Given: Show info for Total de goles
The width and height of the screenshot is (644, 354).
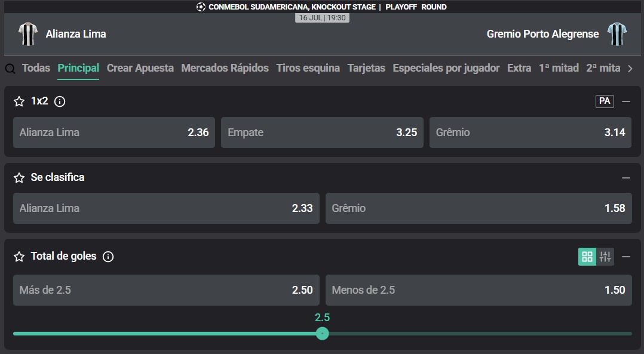Looking at the screenshot, I should coord(108,257).
